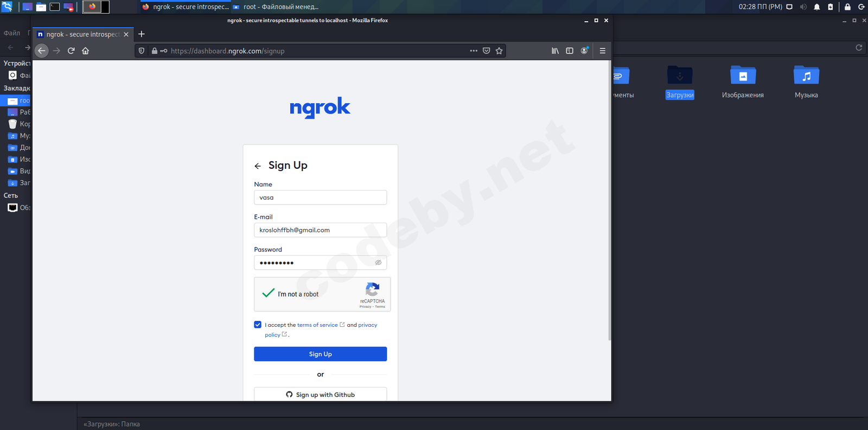This screenshot has height=430, width=868.
Task: Reload the ngrok page
Action: (x=71, y=50)
